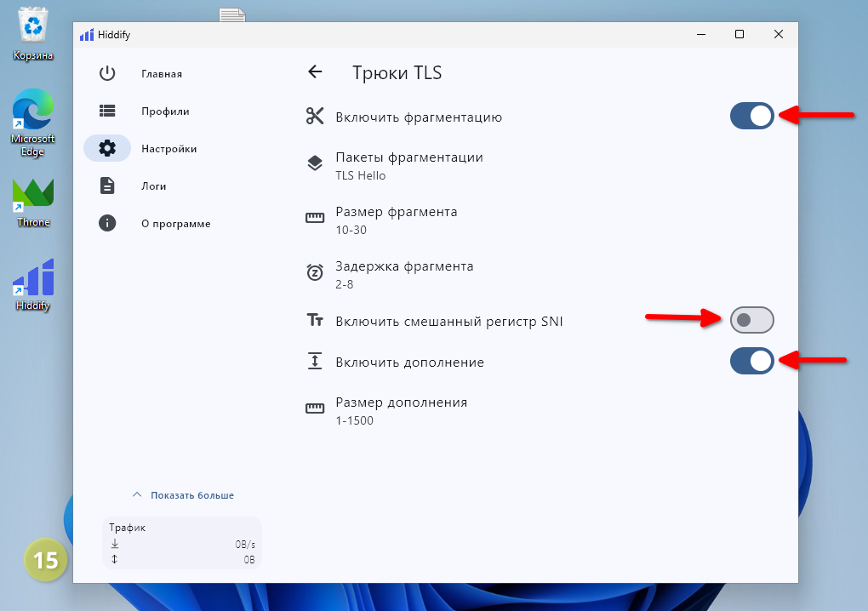
Task: Open the О программе section
Action: coord(175,224)
